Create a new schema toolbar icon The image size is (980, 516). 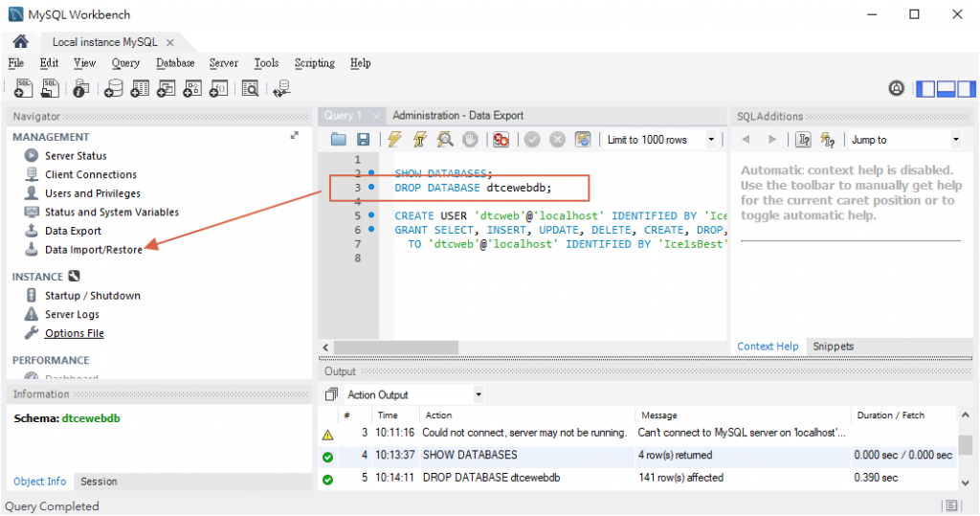113,89
